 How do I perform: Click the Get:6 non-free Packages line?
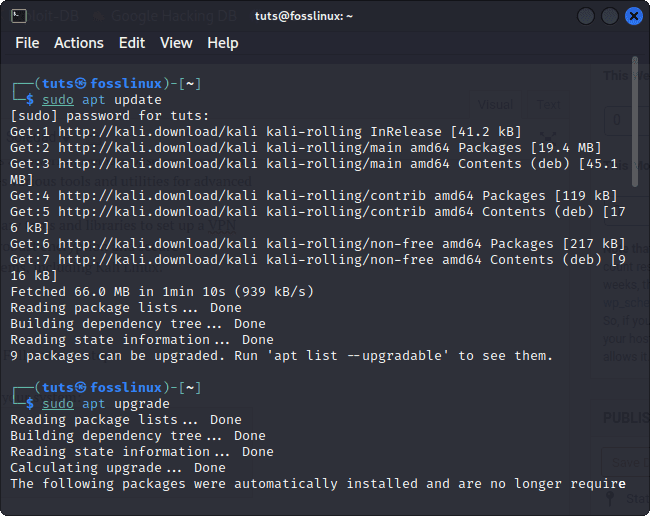pos(318,244)
